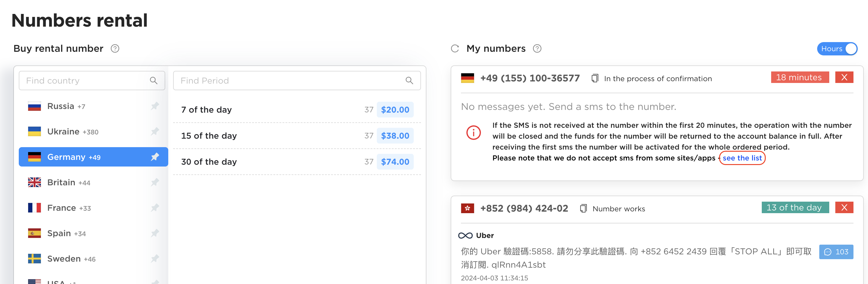Viewport: 868px width, 284px height.
Task: Unpin Germany from the country list
Action: [x=155, y=157]
